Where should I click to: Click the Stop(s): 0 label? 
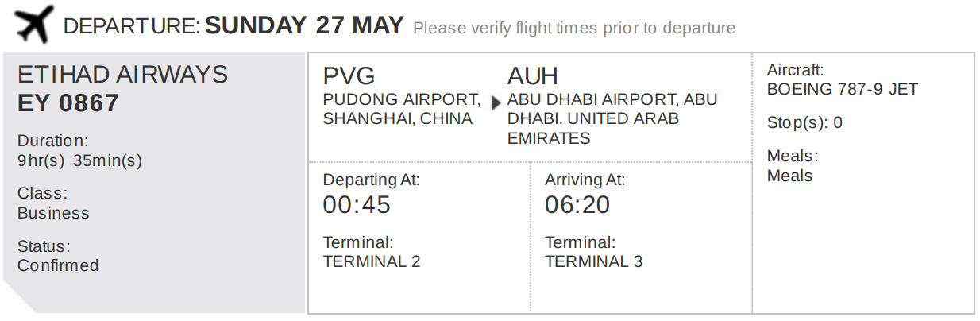(x=804, y=123)
